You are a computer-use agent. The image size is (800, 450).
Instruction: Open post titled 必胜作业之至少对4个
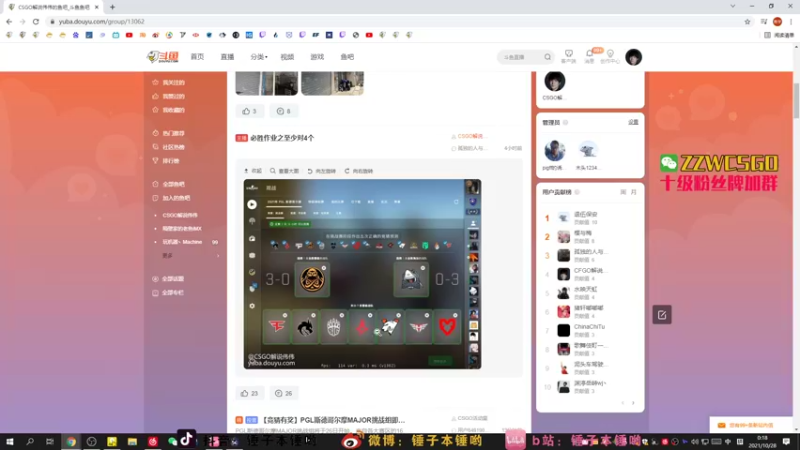282,138
